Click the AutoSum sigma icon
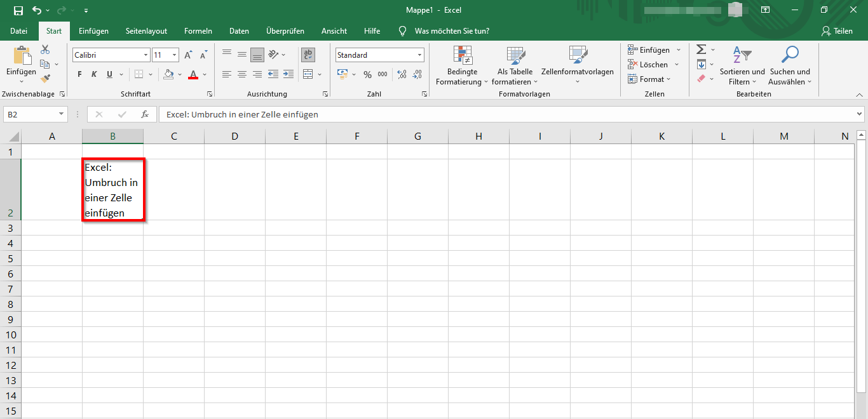868x419 pixels. click(x=702, y=50)
